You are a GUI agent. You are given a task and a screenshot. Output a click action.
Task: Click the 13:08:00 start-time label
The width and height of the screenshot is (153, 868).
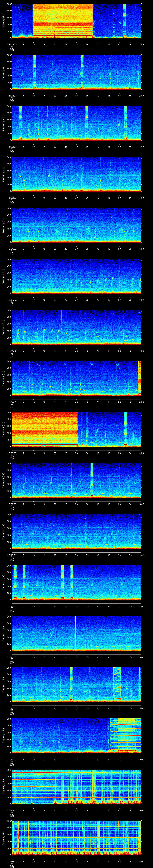(12, 453)
